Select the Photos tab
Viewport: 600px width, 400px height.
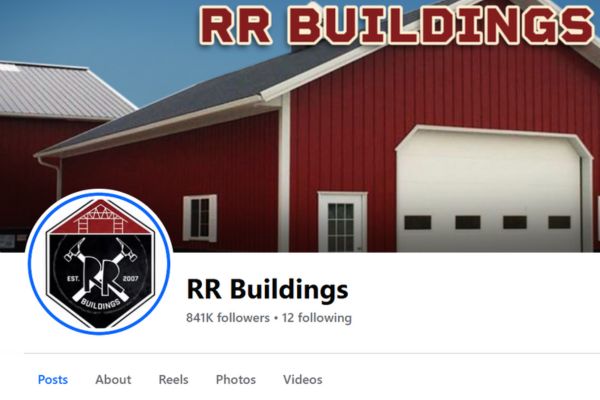pyautogui.click(x=236, y=379)
